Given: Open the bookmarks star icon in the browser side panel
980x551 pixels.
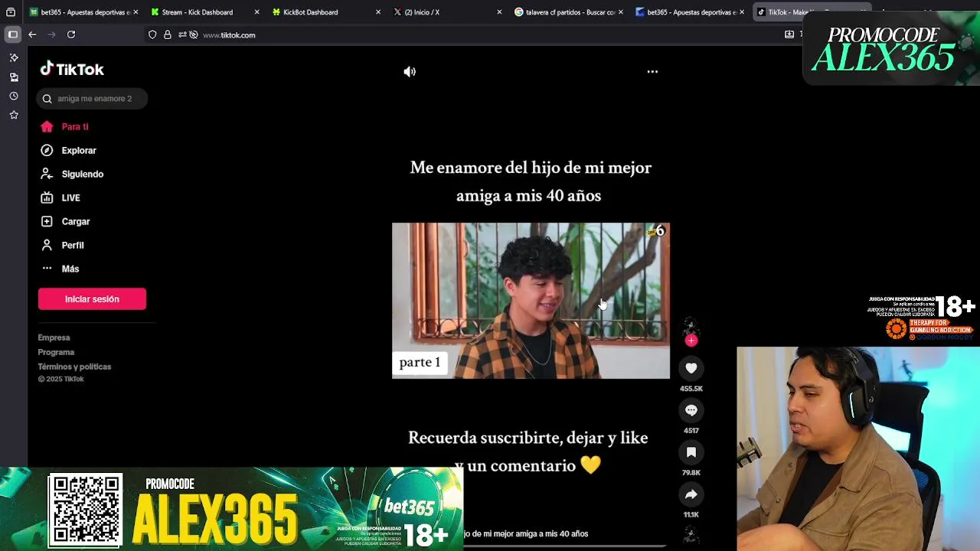Looking at the screenshot, I should coord(14,115).
